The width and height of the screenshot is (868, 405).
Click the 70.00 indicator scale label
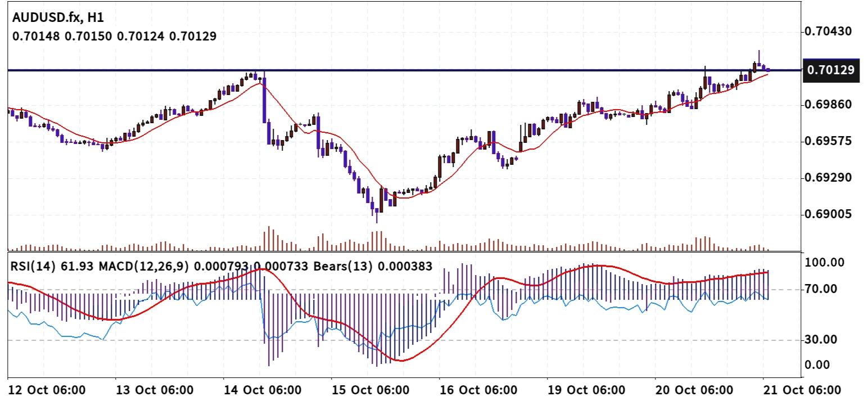[821, 289]
